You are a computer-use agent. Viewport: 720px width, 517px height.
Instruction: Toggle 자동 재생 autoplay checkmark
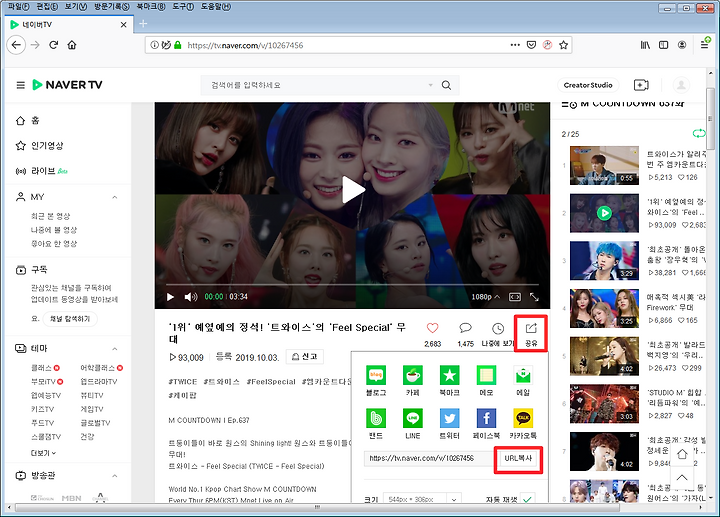coord(528,499)
